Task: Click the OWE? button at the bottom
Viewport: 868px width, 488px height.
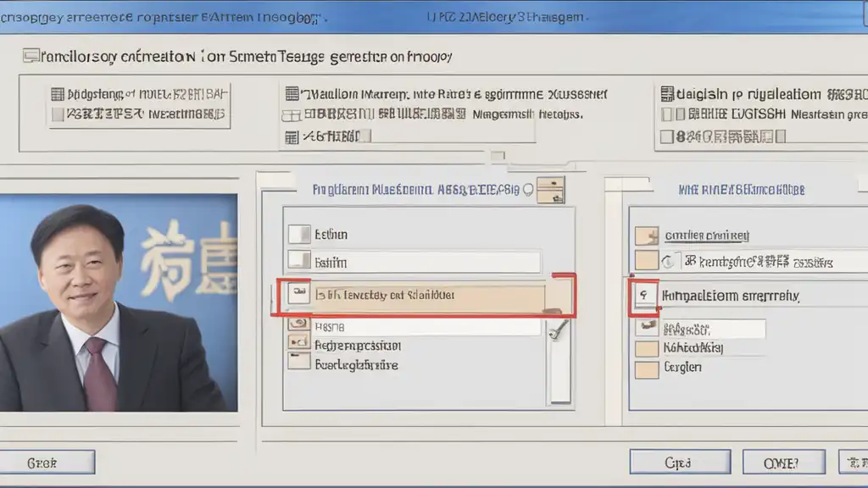Action: click(783, 462)
